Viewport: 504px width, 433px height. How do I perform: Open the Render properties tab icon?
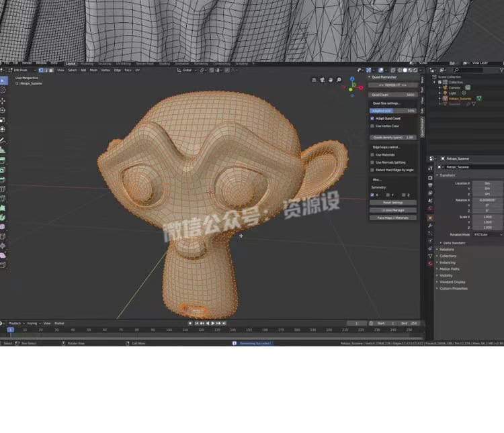click(x=430, y=178)
